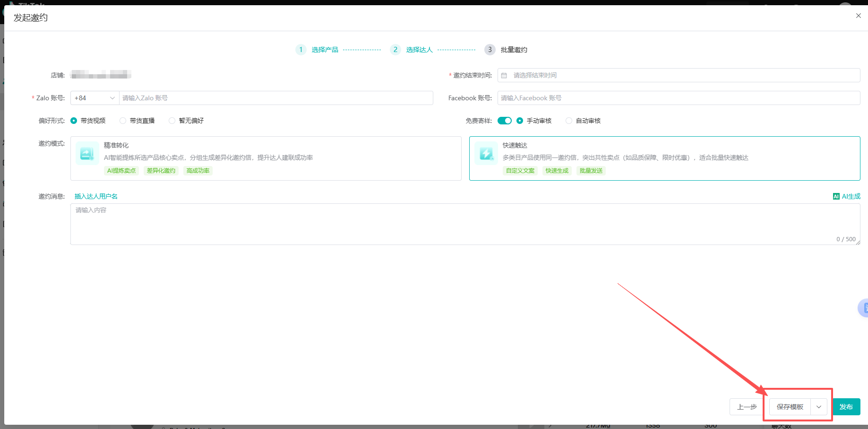The width and height of the screenshot is (868, 429).
Task: Click the 精准转化 mode icon
Action: (87, 153)
